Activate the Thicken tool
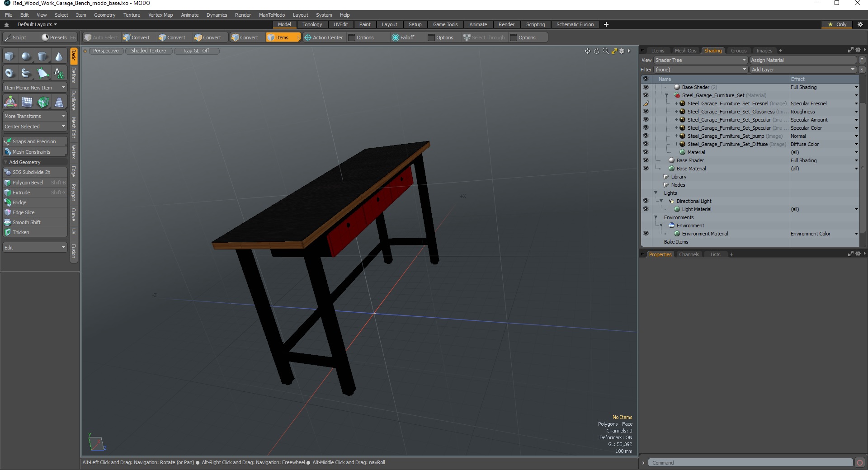The width and height of the screenshot is (868, 470). 35,232
